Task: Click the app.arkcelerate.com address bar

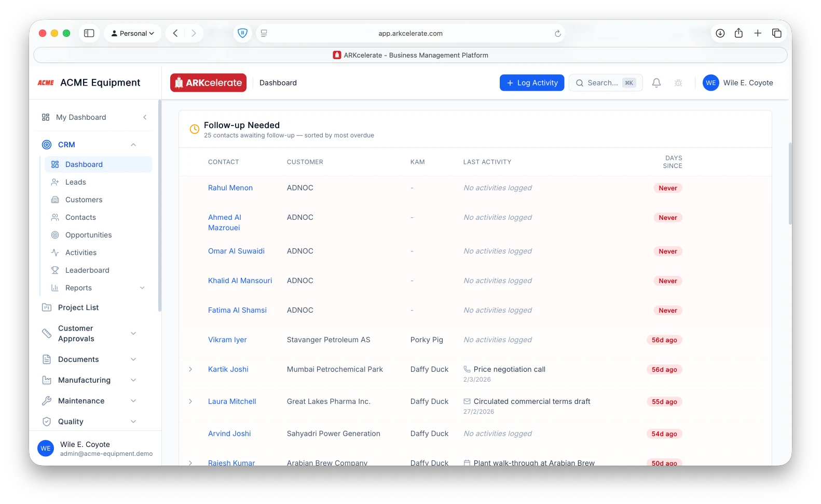Action: point(410,33)
